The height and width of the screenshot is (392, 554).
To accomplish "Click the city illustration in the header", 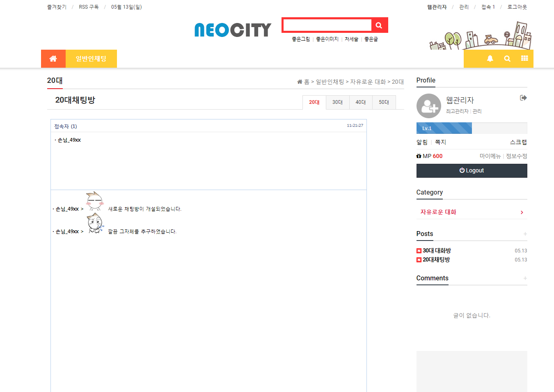I will click(x=480, y=36).
